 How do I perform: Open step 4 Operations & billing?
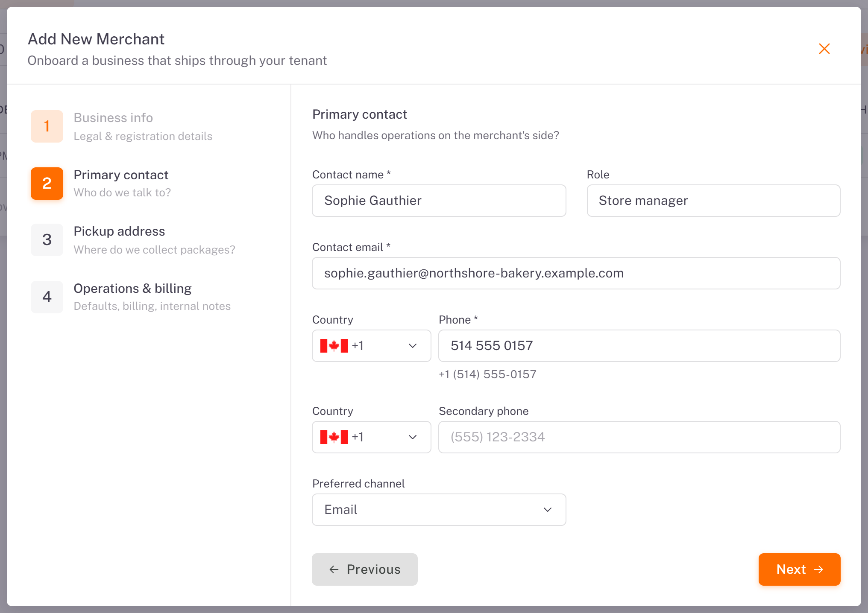(131, 297)
